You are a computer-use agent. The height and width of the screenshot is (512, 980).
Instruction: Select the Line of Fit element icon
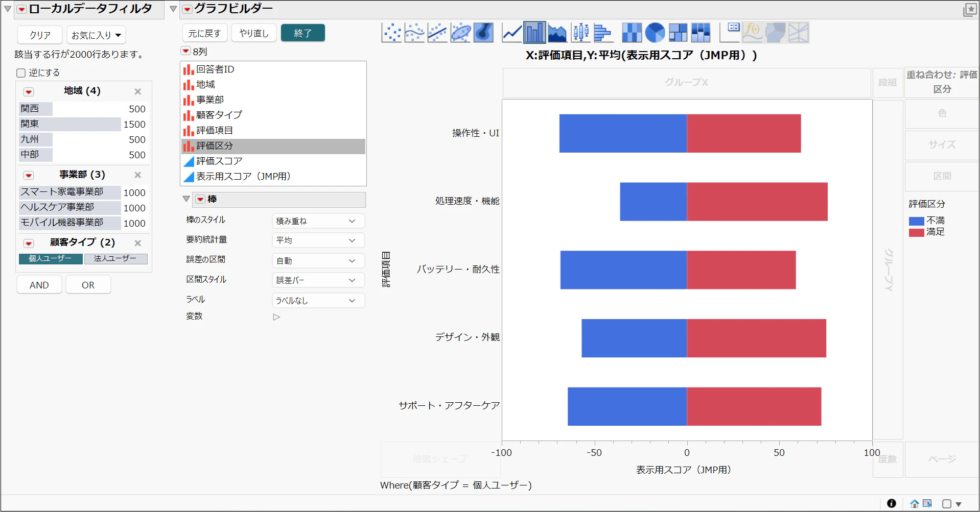coord(437,33)
